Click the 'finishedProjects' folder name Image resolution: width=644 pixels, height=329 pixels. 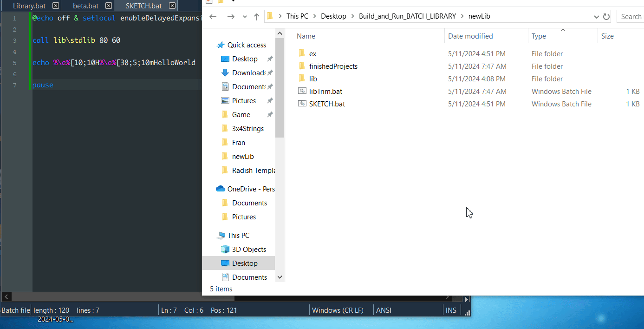333,66
